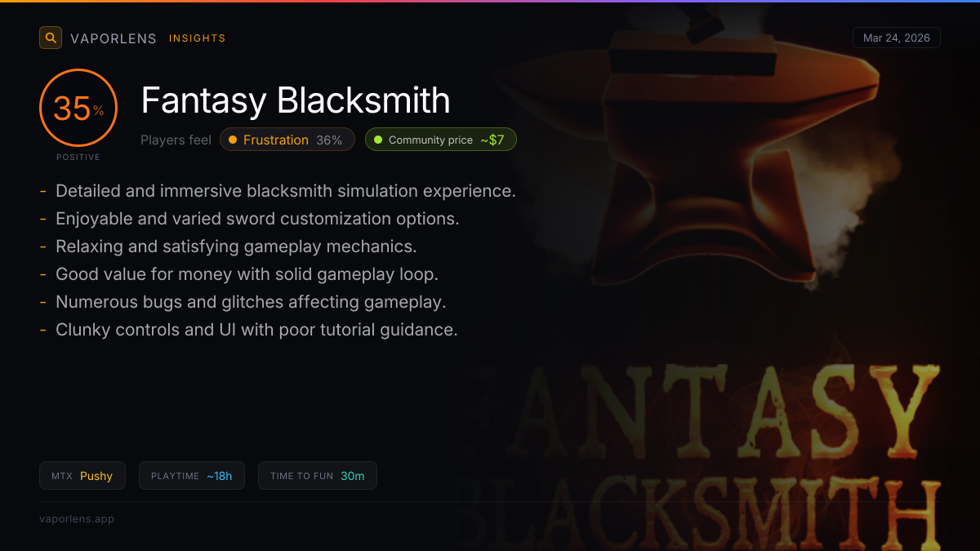The height and width of the screenshot is (551, 980).
Task: Click the Mar 24, 2026 date badge
Action: pyautogui.click(x=897, y=38)
